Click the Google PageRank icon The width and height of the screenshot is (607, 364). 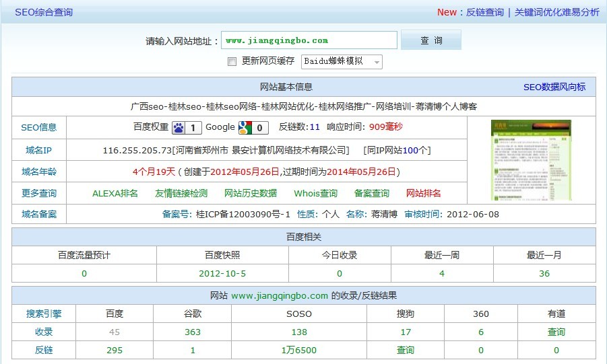(x=253, y=128)
